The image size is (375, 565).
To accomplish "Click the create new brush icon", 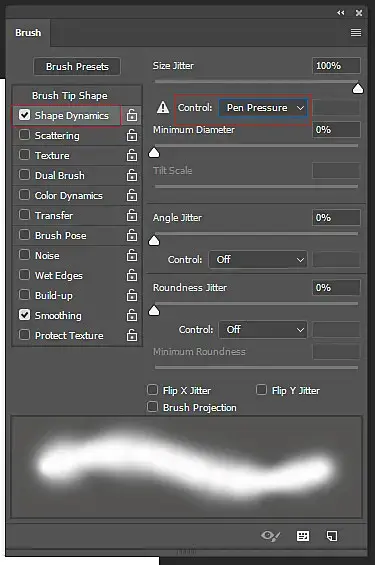I will click(332, 536).
